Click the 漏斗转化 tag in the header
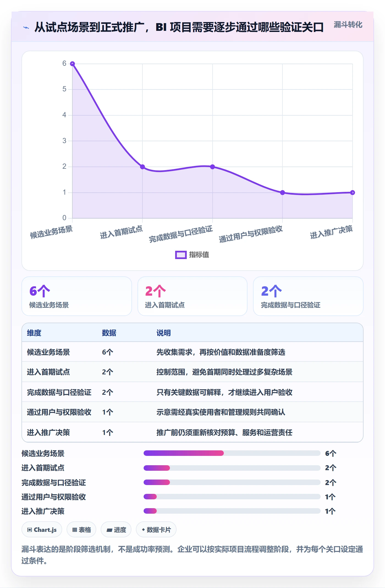 [x=348, y=25]
